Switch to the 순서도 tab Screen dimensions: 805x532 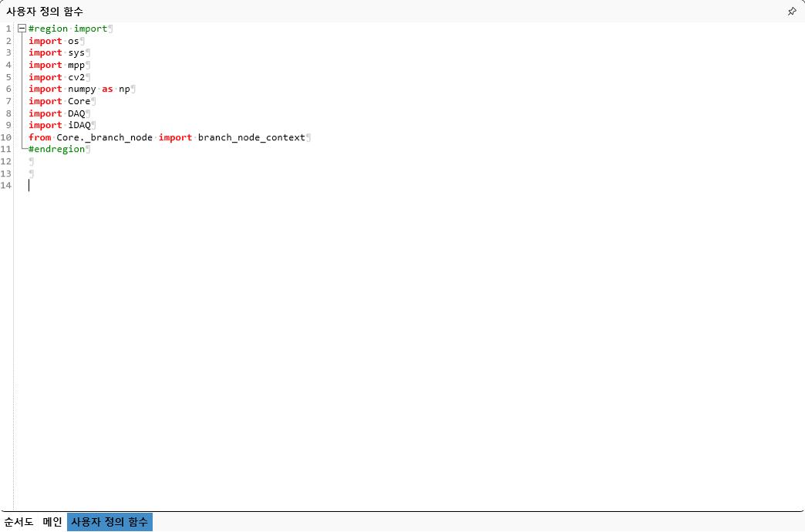[19, 522]
